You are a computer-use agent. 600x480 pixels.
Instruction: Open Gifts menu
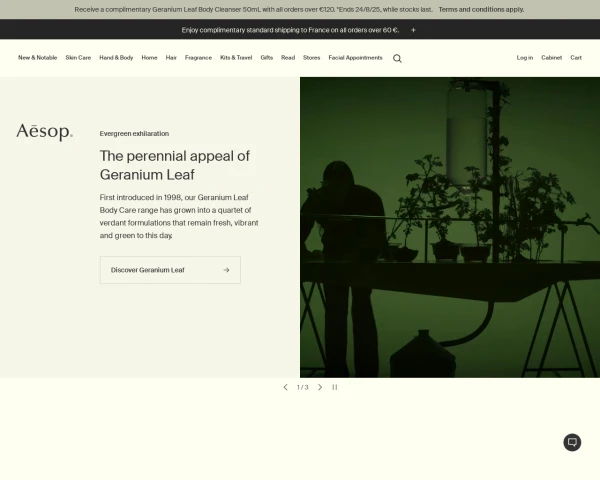coord(267,58)
